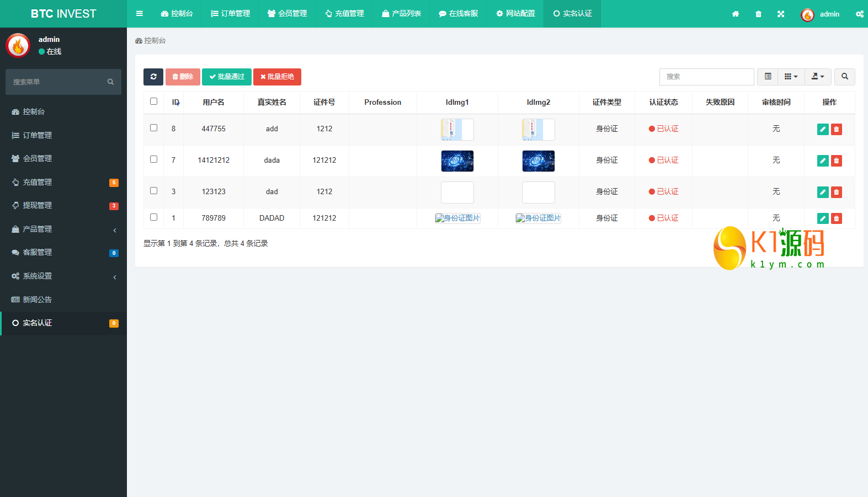Delete the row with username 789789

click(837, 218)
